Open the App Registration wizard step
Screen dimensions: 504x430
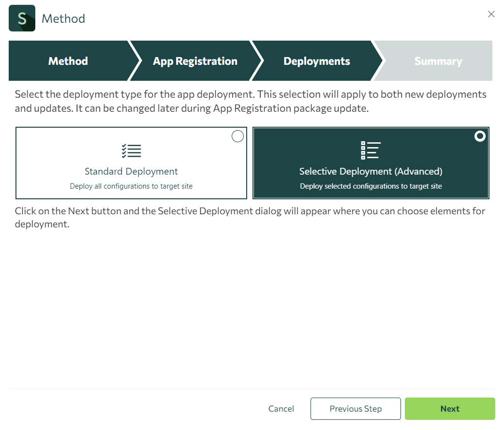point(195,61)
